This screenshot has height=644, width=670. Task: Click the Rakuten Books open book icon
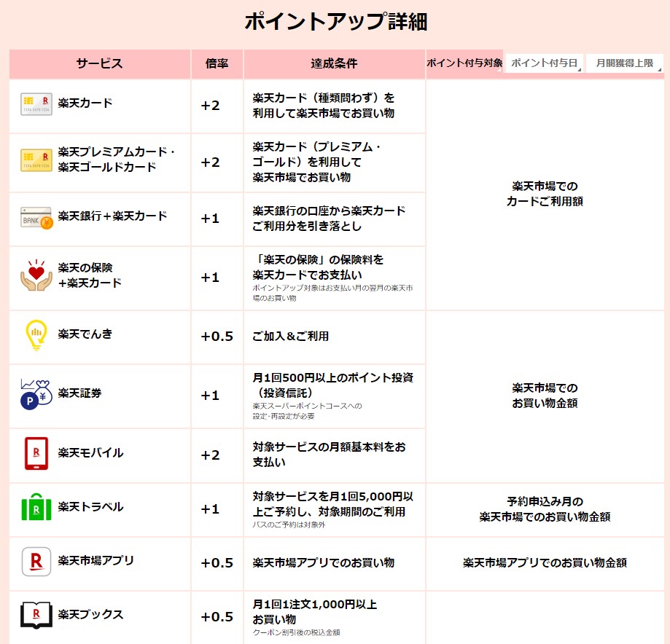tap(36, 616)
